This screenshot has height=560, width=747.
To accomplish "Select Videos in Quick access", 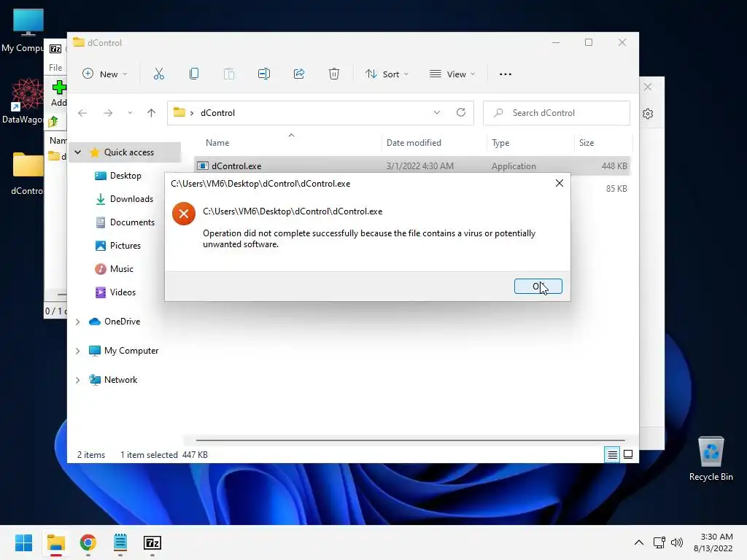I will point(123,292).
